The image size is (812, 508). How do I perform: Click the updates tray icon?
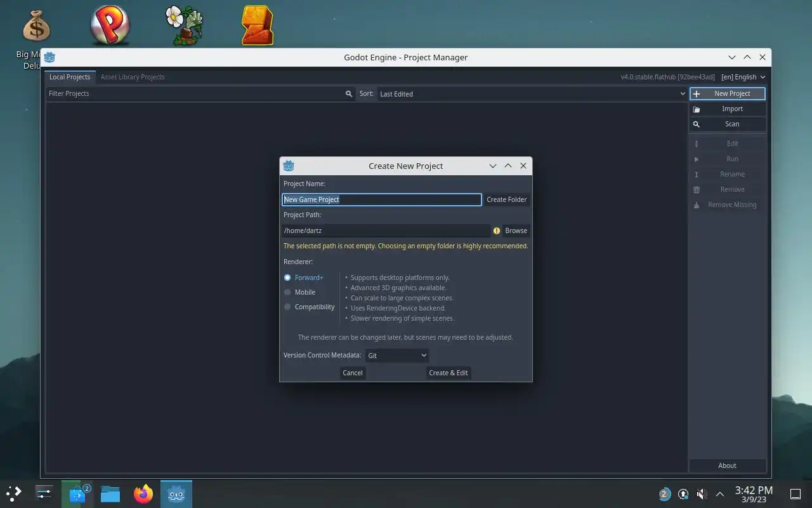[683, 494]
